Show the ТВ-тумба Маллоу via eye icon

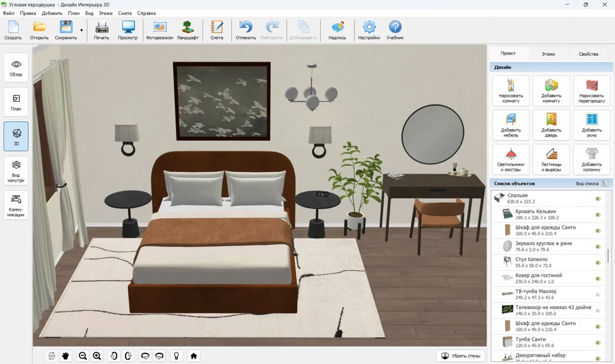coord(598,295)
